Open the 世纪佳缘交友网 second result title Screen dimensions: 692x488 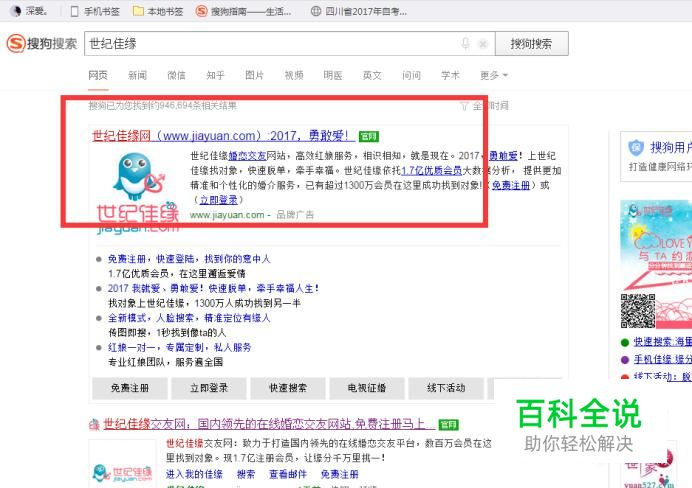point(269,424)
